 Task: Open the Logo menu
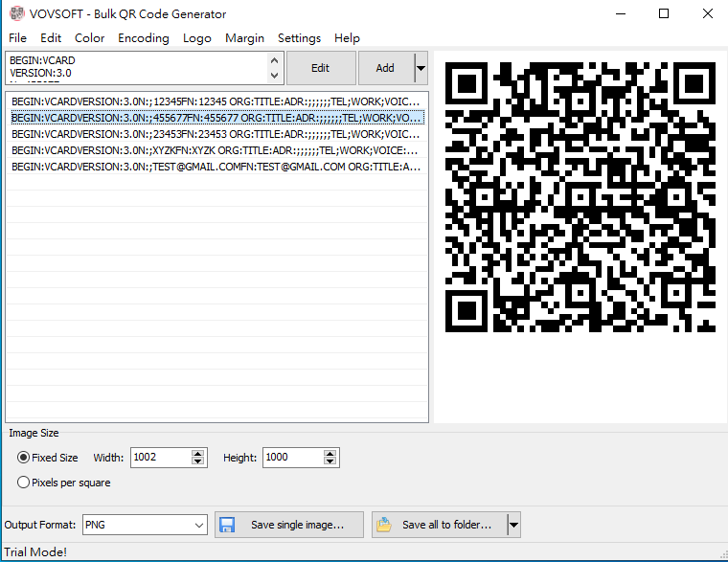click(x=196, y=38)
